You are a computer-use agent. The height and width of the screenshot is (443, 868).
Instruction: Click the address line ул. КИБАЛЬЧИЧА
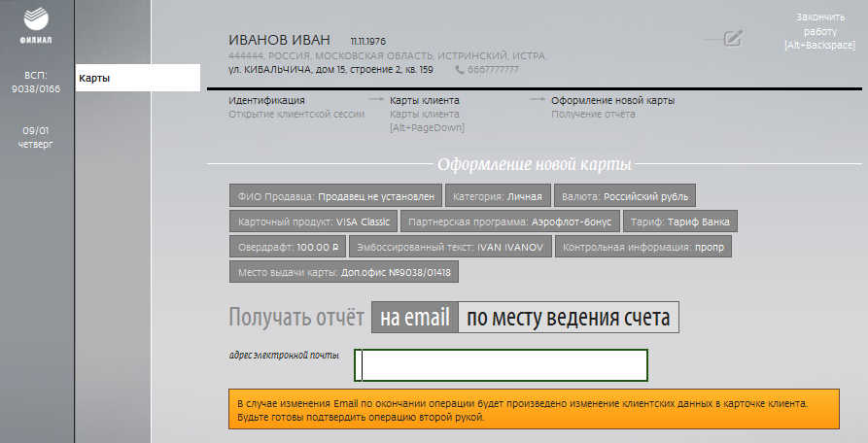click(330, 70)
